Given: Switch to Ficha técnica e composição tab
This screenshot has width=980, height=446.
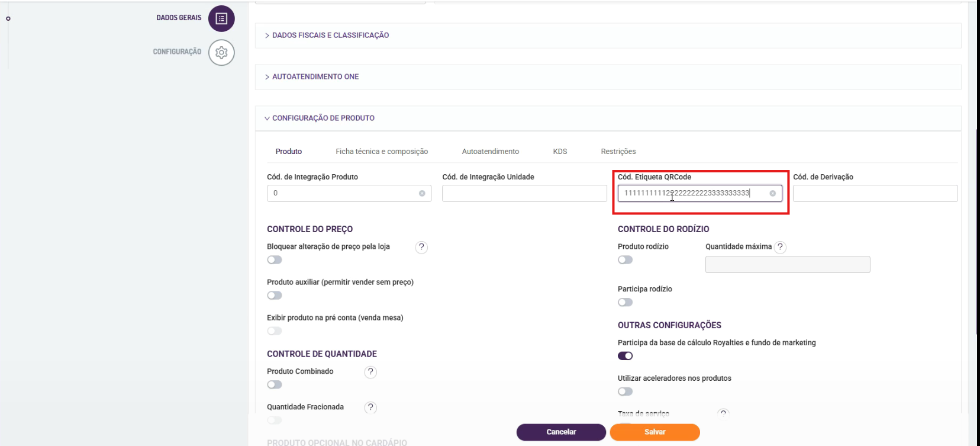Looking at the screenshot, I should click(x=382, y=152).
